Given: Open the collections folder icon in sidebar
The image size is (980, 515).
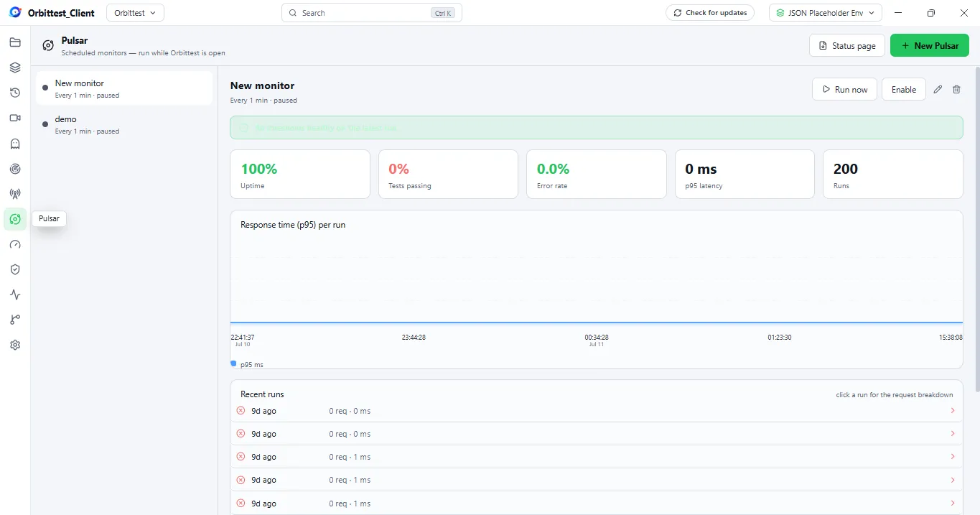Looking at the screenshot, I should (x=15, y=42).
